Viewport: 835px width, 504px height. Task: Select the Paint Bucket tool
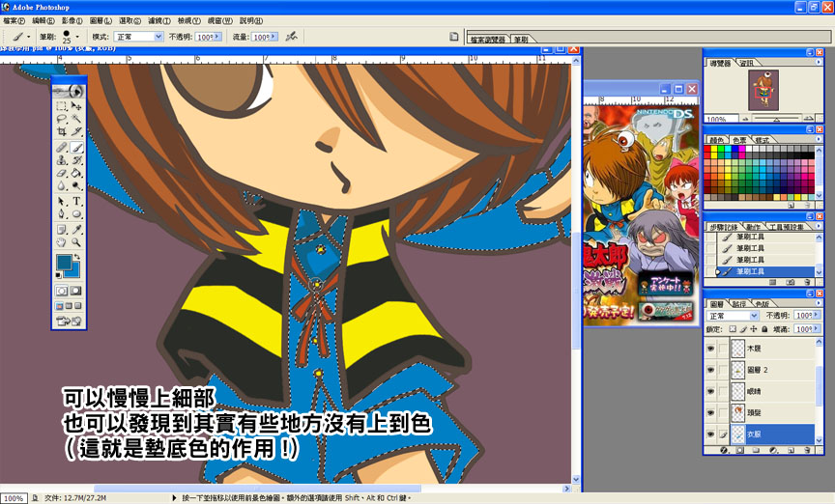click(x=76, y=173)
